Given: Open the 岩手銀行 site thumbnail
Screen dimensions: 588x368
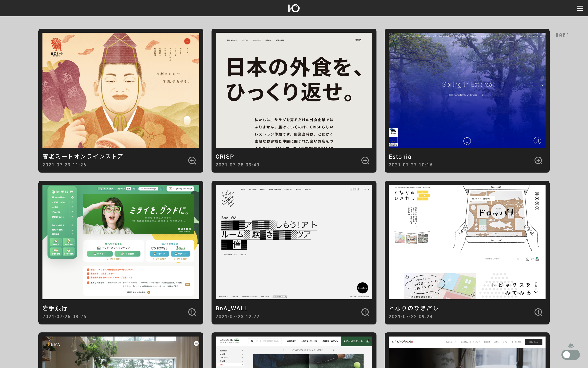Looking at the screenshot, I should pos(121,242).
